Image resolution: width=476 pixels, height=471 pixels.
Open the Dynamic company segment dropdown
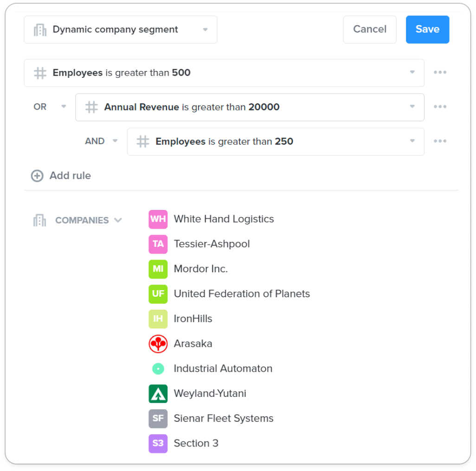[x=121, y=29]
